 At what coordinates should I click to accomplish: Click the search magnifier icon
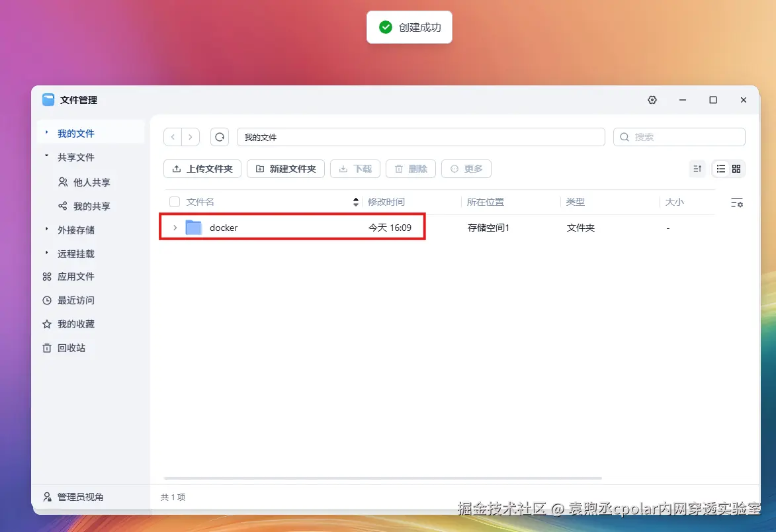point(625,137)
